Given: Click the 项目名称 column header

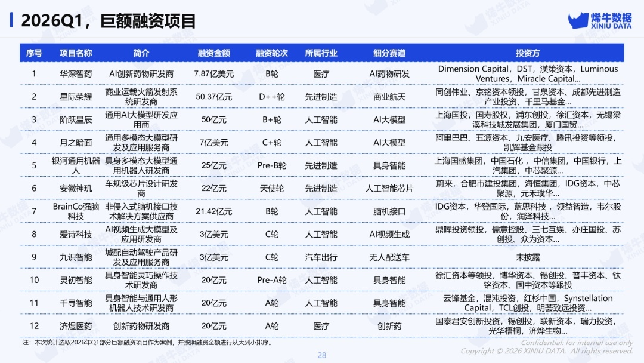Looking at the screenshot, I should coord(76,53).
